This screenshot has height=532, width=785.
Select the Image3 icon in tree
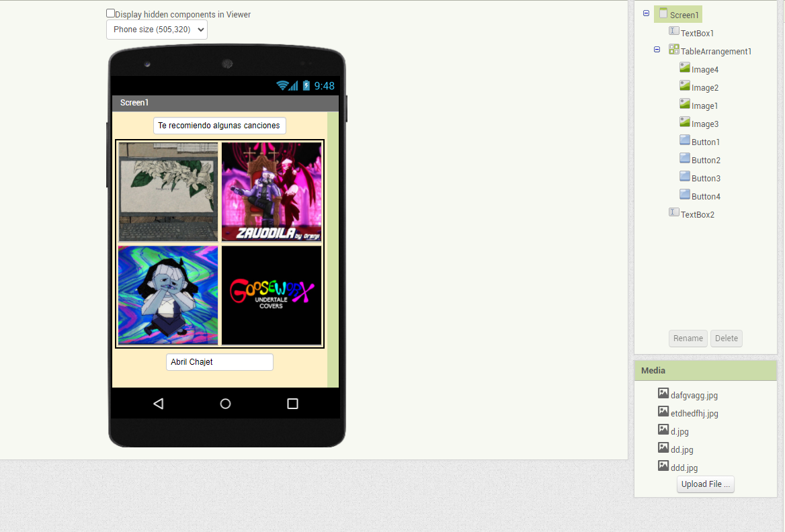684,122
